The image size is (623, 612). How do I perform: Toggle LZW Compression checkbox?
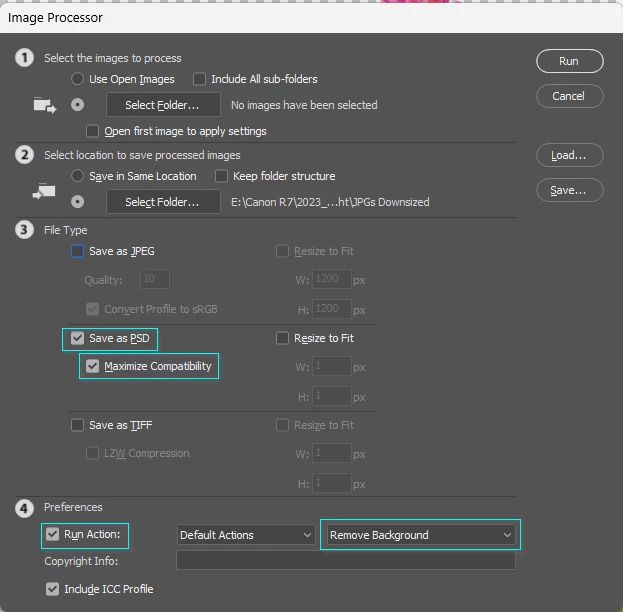pos(92,453)
